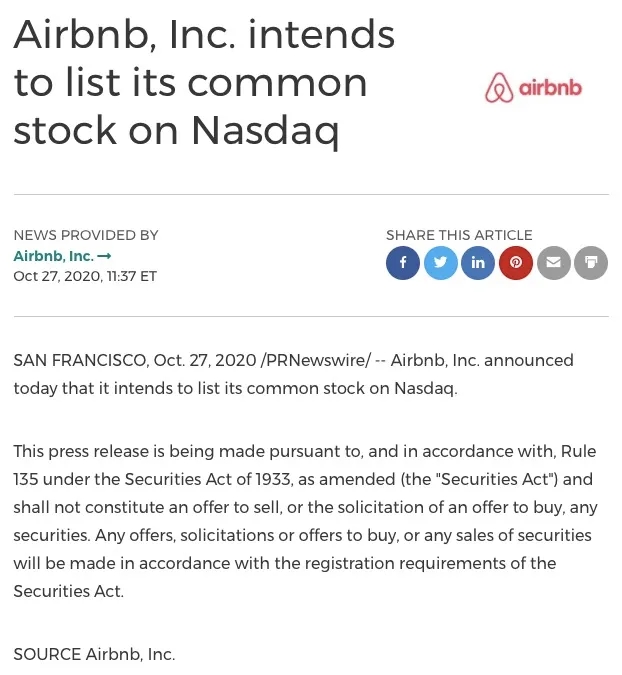This screenshot has width=622, height=675.
Task: Click the airbnb wordmark in the logo
Action: 550,89
